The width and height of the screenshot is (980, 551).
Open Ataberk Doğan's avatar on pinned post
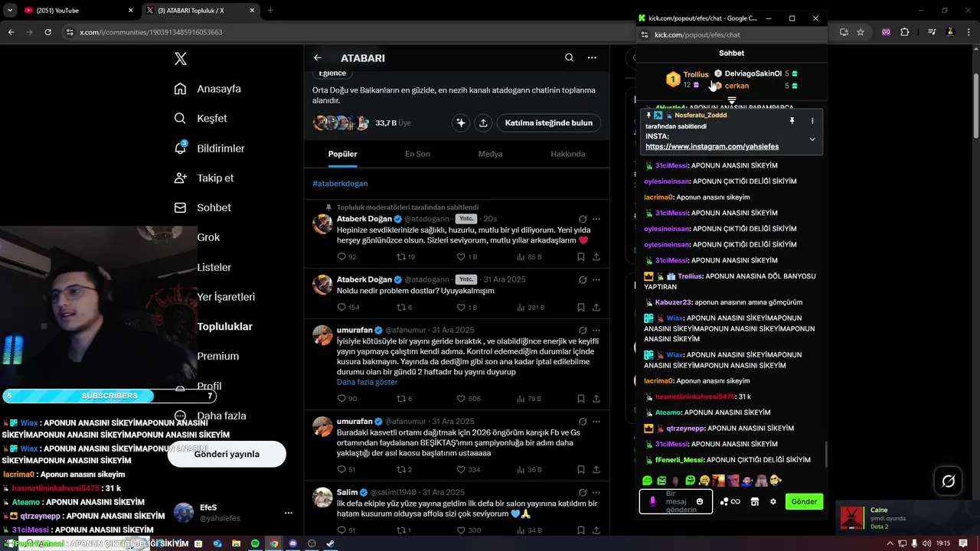tap(322, 223)
